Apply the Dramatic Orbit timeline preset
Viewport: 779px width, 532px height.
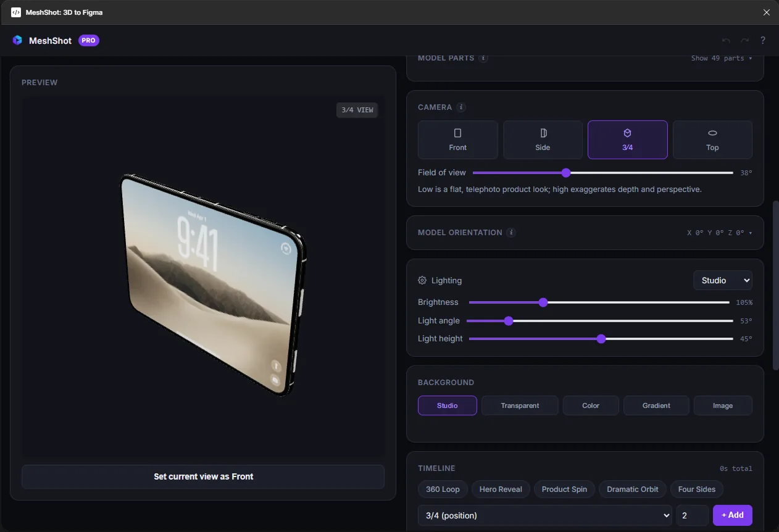click(633, 489)
